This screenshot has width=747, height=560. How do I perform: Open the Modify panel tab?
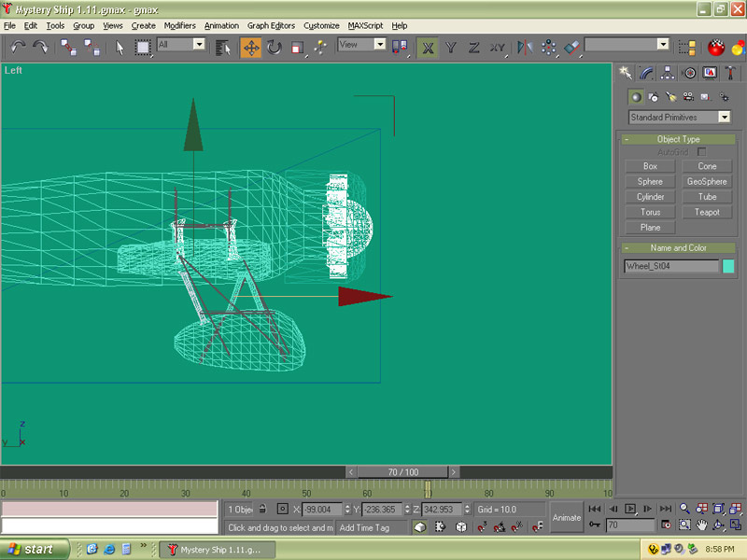pos(646,73)
